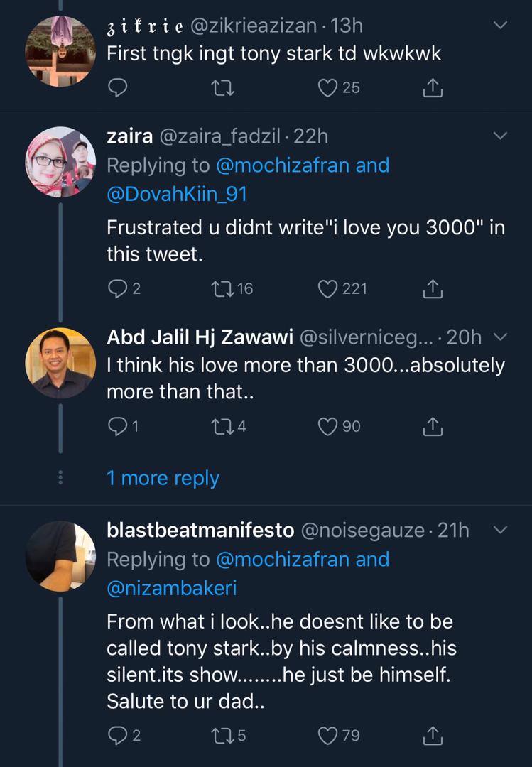Open options chevron on zaira's tweet
532x767 pixels.
501,136
